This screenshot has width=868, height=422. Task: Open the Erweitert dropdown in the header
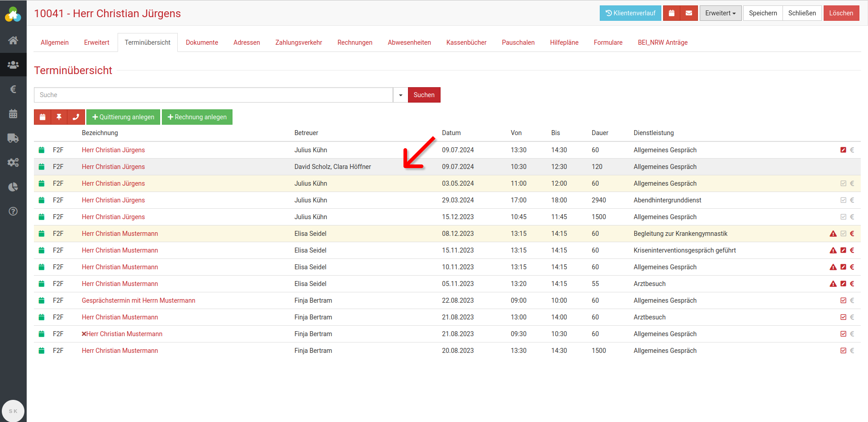point(720,13)
